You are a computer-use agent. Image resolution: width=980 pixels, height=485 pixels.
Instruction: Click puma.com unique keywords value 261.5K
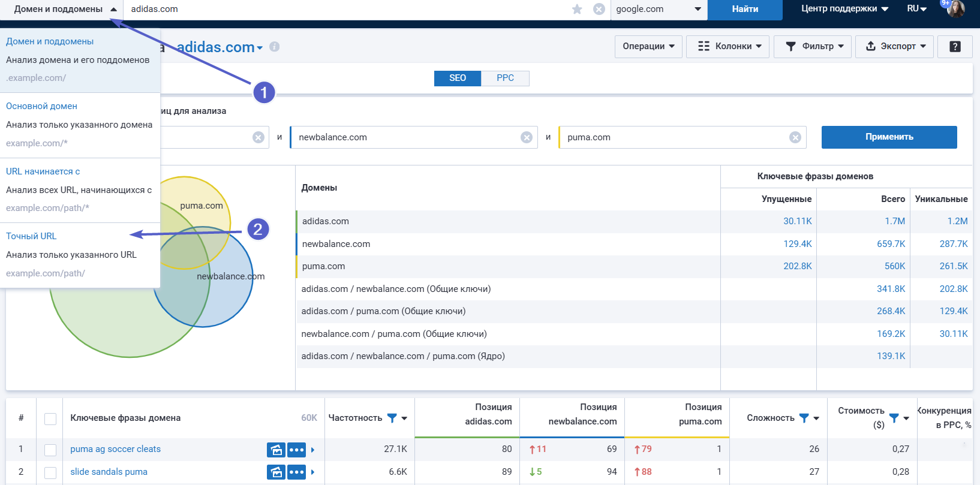tap(954, 266)
